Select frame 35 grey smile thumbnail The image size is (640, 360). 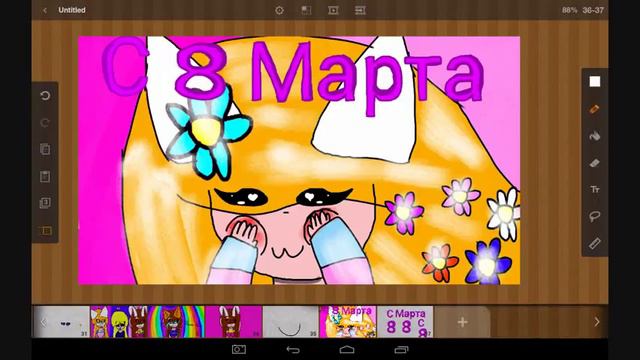coord(291,322)
